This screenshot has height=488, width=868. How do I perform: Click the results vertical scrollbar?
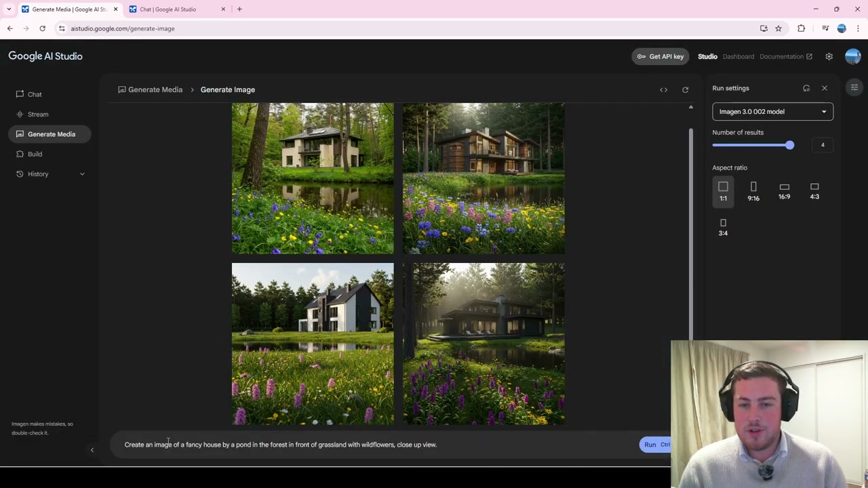point(691,234)
